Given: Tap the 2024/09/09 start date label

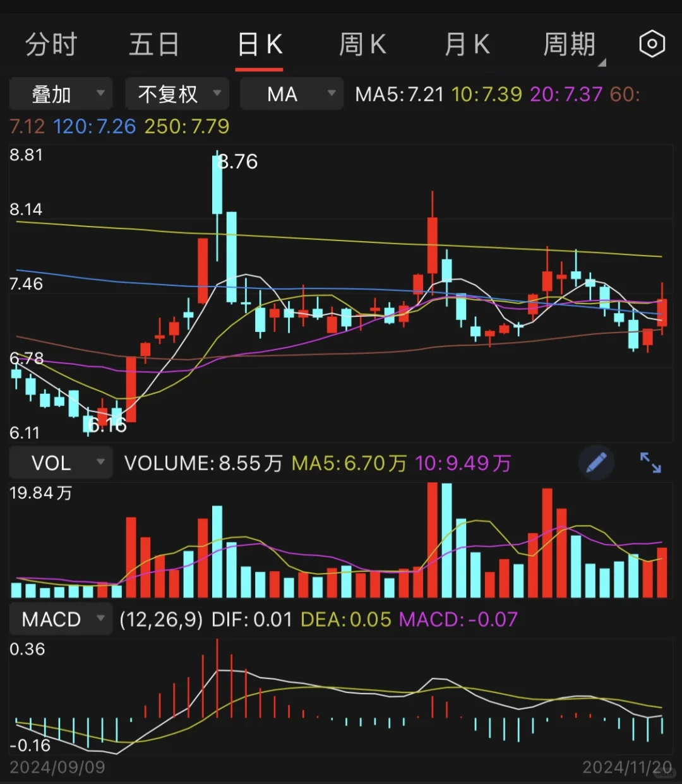Looking at the screenshot, I should tap(57, 767).
